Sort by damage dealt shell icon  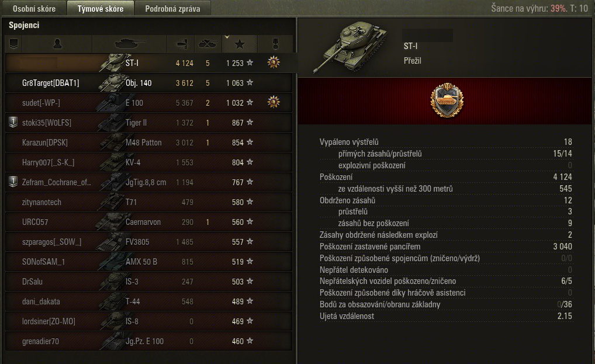[181, 44]
